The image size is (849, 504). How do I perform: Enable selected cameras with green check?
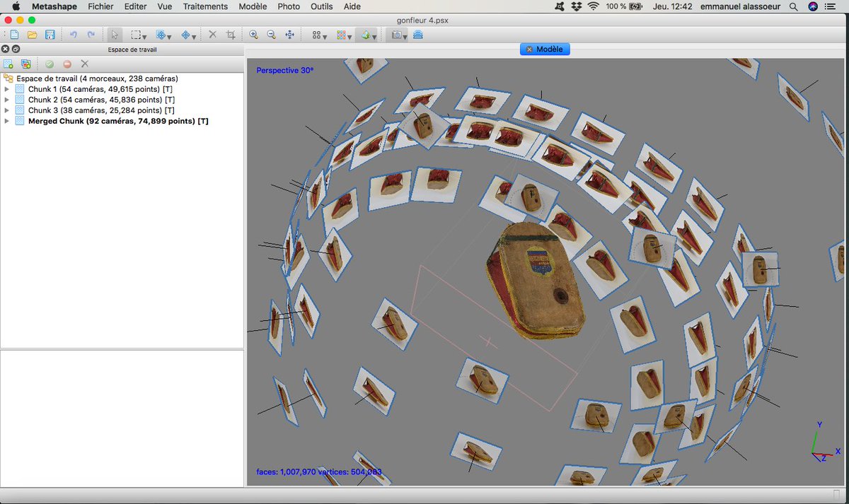[x=50, y=64]
